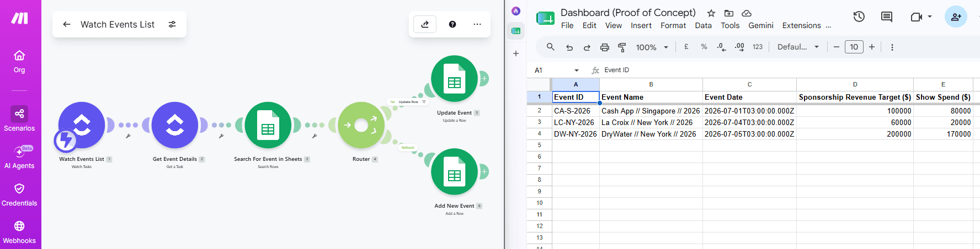Viewport: 980px width, 249px height.
Task: Open the View menu in Sheets
Action: click(614, 25)
